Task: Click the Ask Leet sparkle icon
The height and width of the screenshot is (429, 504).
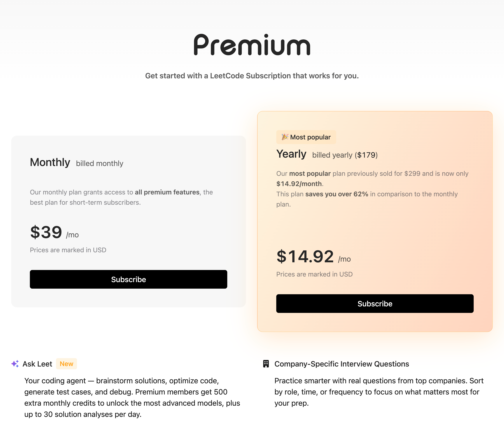Action: coord(15,364)
